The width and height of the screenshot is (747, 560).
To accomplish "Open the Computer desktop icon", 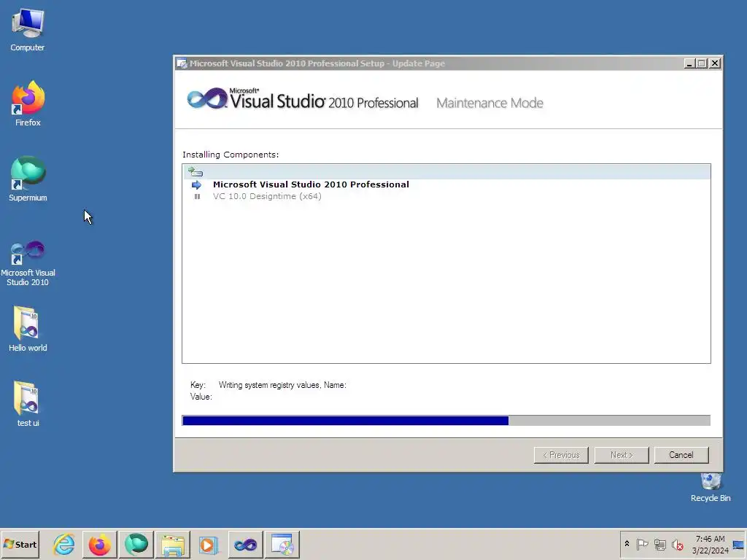I will coord(28,30).
